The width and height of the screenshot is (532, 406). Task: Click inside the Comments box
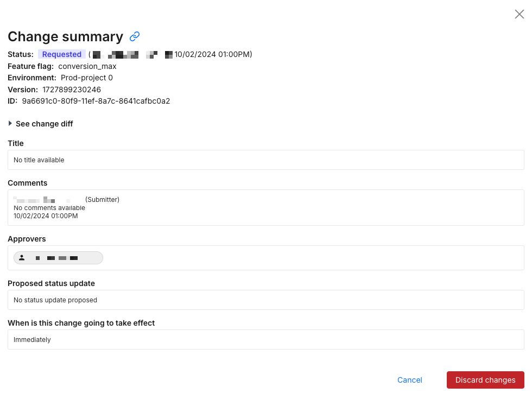pyautogui.click(x=265, y=207)
